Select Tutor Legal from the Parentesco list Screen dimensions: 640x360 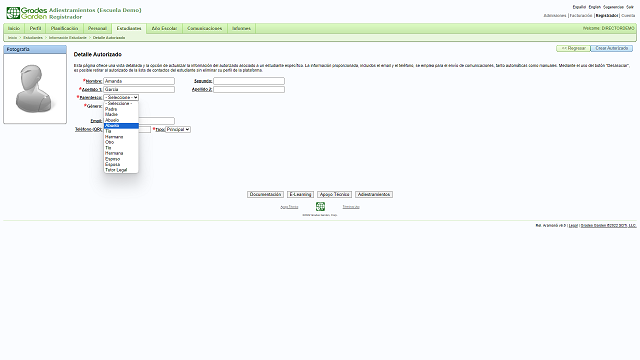121,170
